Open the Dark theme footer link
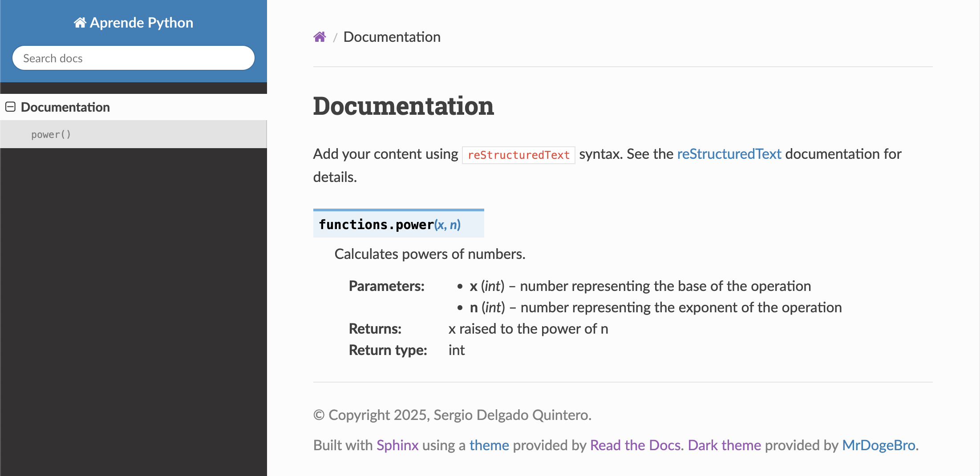 click(724, 445)
